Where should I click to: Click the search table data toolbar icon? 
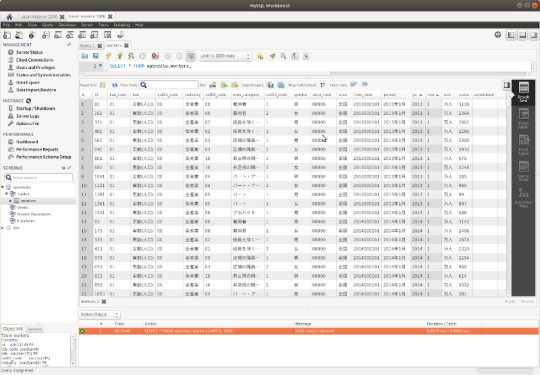(x=107, y=35)
